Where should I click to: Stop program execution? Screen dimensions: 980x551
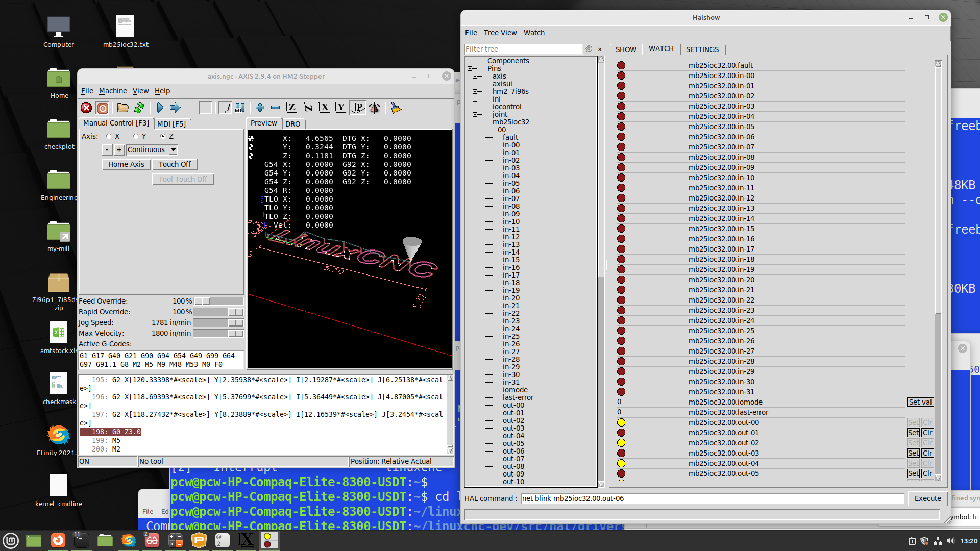(206, 108)
